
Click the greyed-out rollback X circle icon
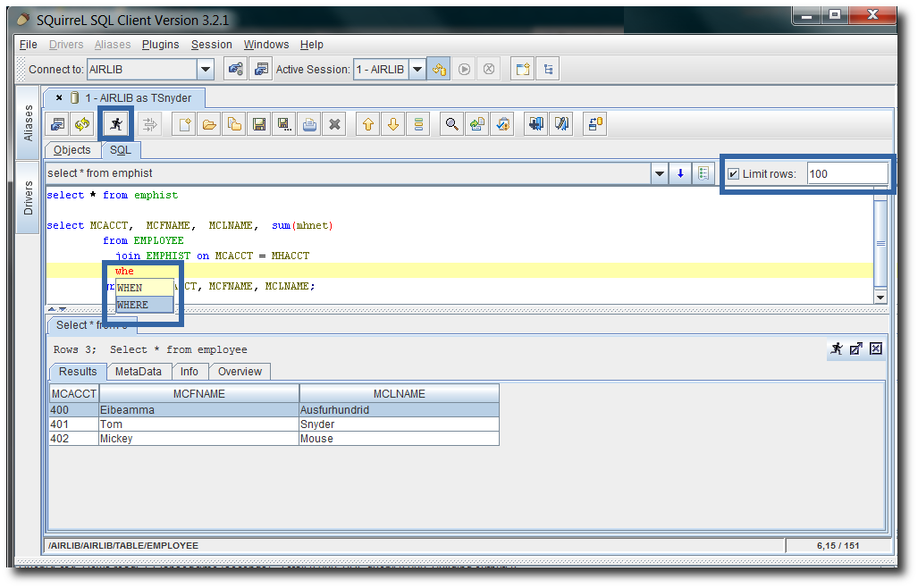[489, 69]
